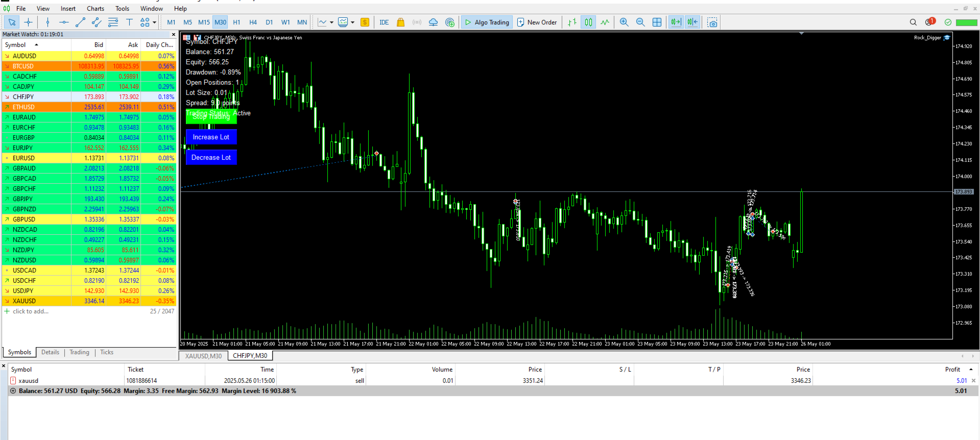This screenshot has width=980, height=440.
Task: Switch chart to MN timeframe
Action: (302, 22)
